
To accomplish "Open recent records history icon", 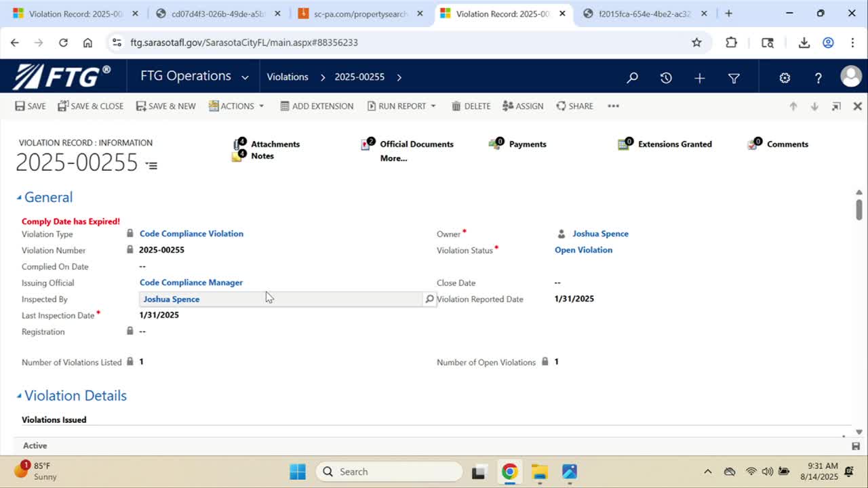I will [666, 77].
